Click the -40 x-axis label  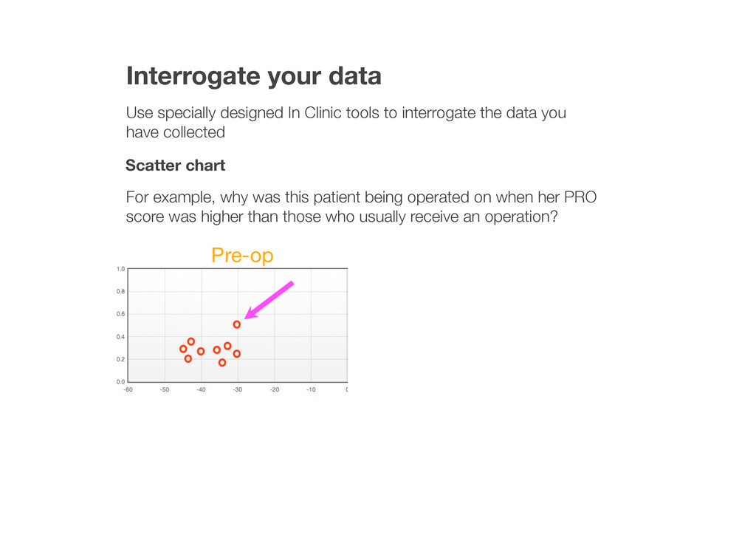(201, 390)
